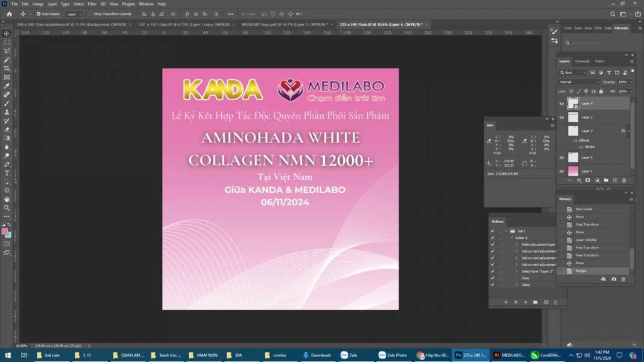Hide Layer 4 with its eye icon
The height and width of the screenshot is (362, 644).
561,104
